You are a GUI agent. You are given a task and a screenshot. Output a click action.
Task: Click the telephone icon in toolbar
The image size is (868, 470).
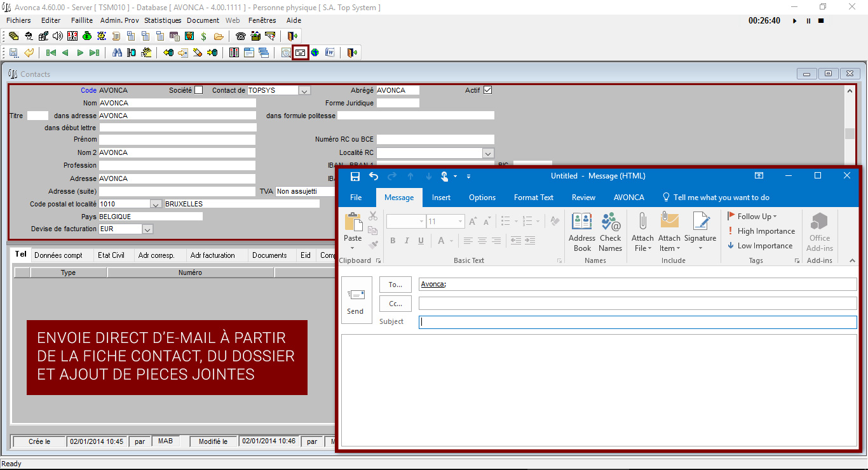tap(240, 36)
